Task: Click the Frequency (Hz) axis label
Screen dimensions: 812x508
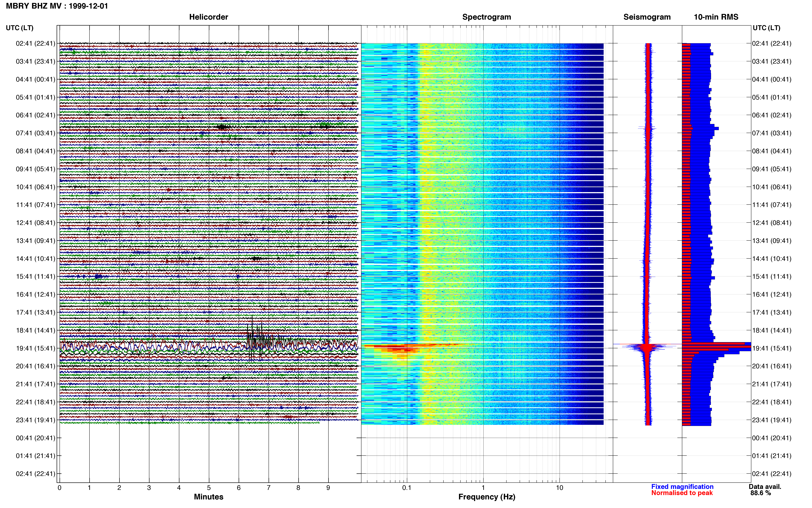Action: tap(487, 497)
